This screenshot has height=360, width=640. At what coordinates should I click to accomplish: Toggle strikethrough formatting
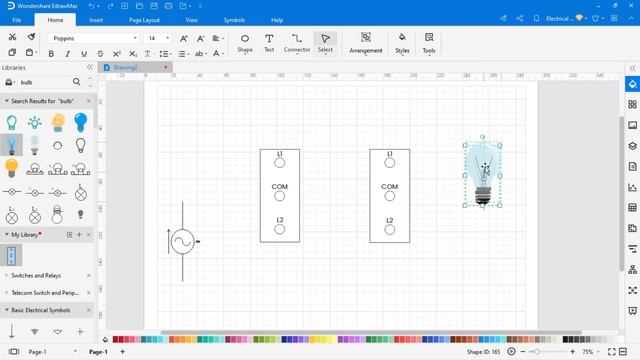tap(100, 53)
